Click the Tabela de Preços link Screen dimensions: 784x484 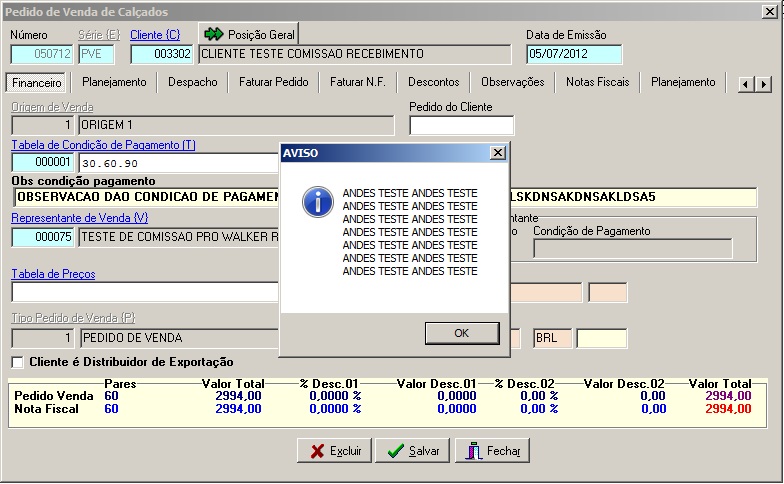[x=53, y=274]
